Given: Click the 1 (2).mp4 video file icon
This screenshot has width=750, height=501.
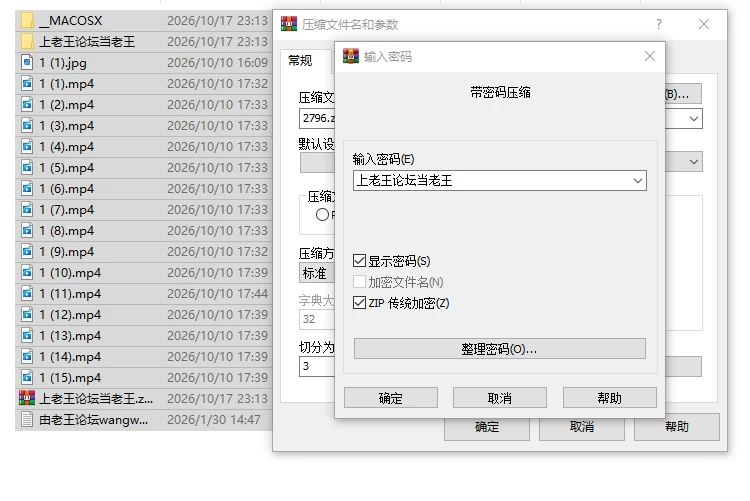Looking at the screenshot, I should [27, 105].
